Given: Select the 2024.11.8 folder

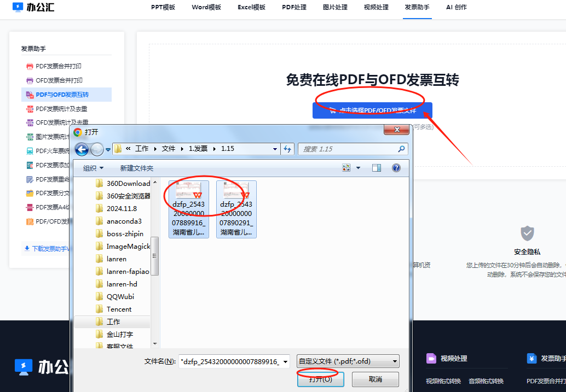Looking at the screenshot, I should click(x=116, y=209).
